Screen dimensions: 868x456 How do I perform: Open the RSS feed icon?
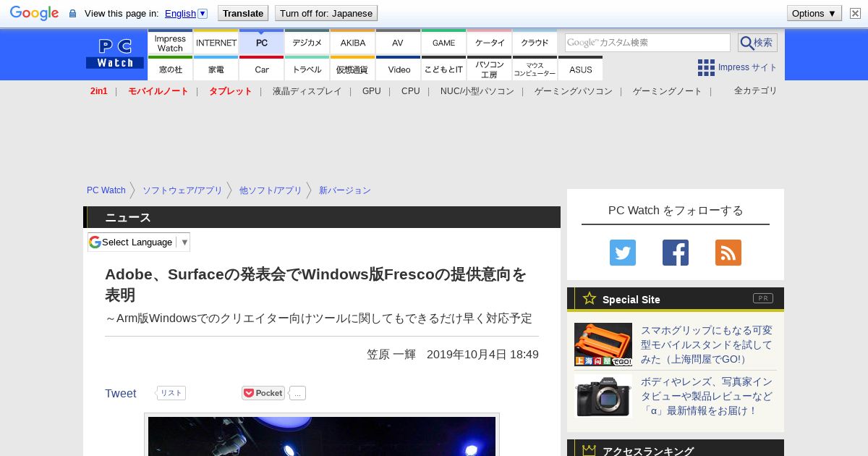click(x=728, y=253)
